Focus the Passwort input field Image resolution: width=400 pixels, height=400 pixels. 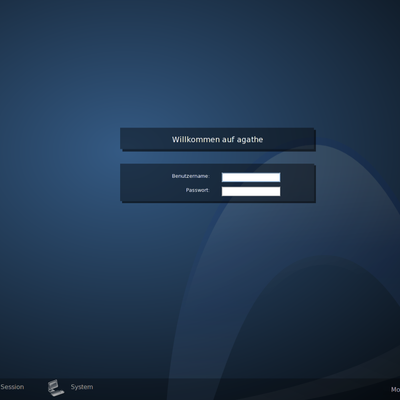(251, 191)
